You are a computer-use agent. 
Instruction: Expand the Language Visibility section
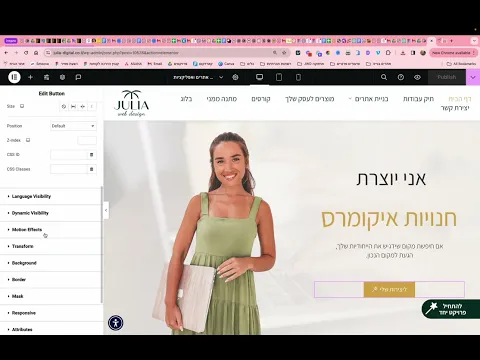[x=50, y=196]
